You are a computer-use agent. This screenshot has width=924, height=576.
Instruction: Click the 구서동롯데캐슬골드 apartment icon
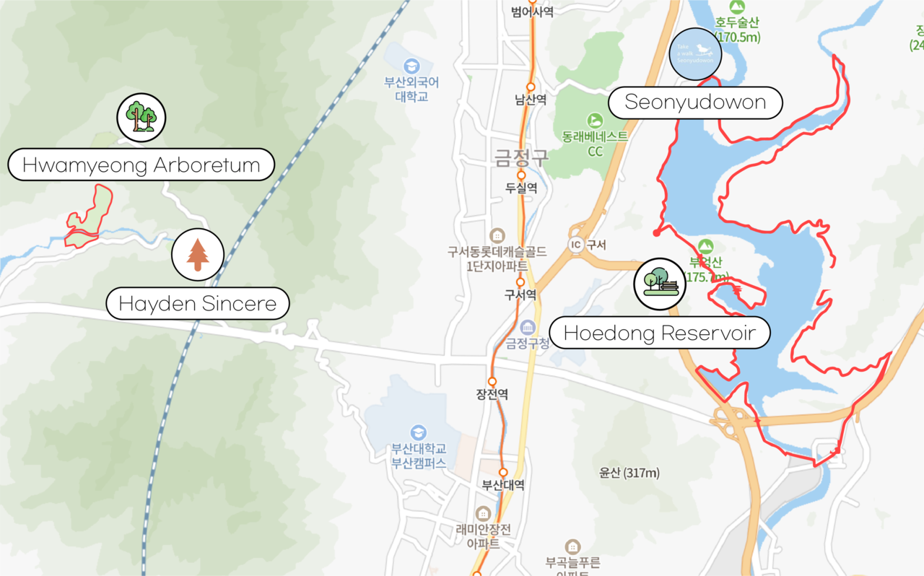pyautogui.click(x=497, y=236)
